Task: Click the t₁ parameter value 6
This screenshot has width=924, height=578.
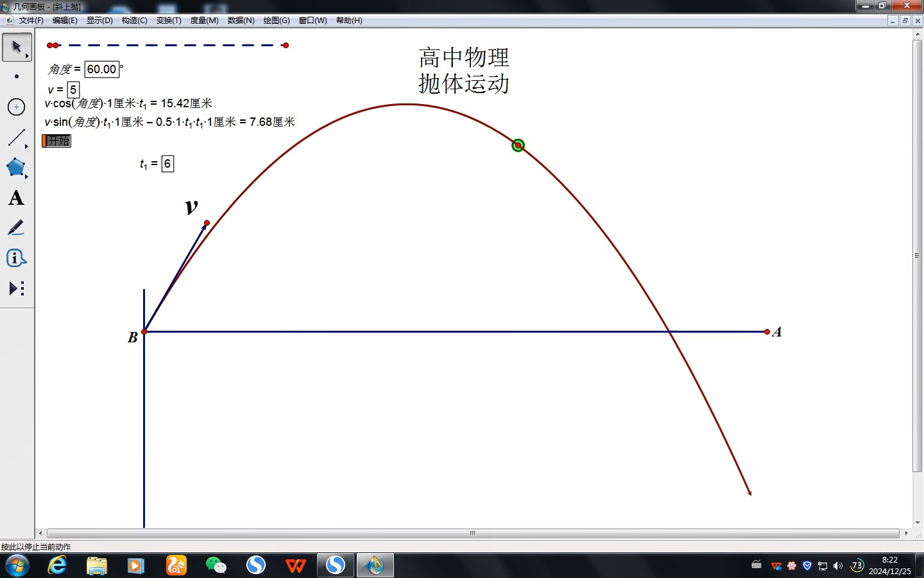Action: (x=167, y=164)
